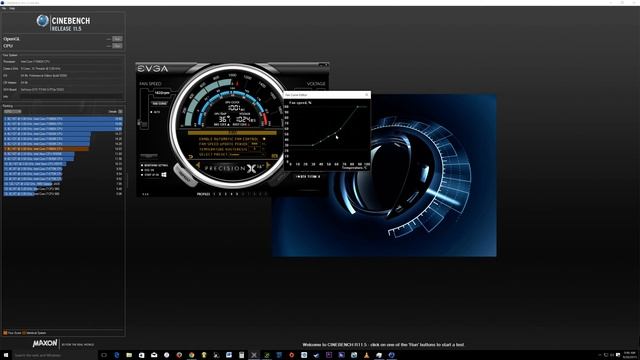Toggle the Start Up with Windows option
Viewport: 640px width, 360px height.
142,175
